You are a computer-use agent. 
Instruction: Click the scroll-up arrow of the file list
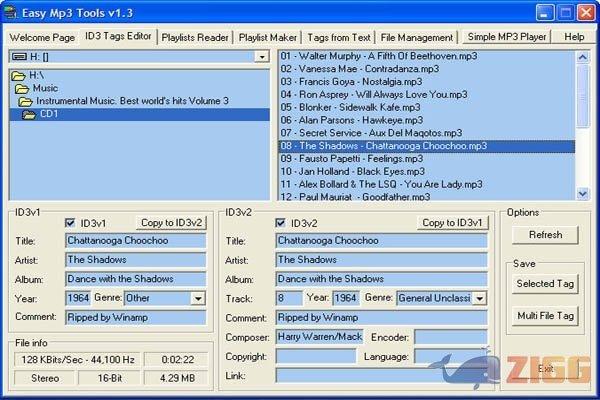tap(582, 56)
